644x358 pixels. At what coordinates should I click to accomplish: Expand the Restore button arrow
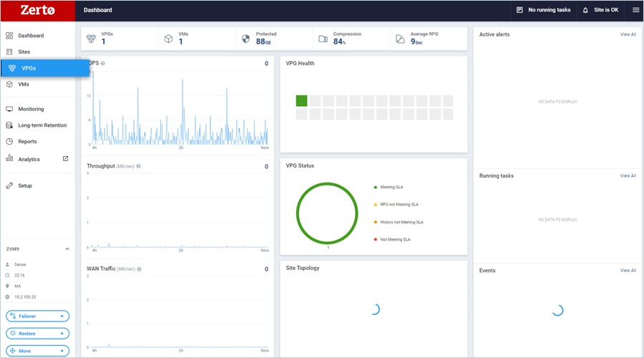(62, 334)
